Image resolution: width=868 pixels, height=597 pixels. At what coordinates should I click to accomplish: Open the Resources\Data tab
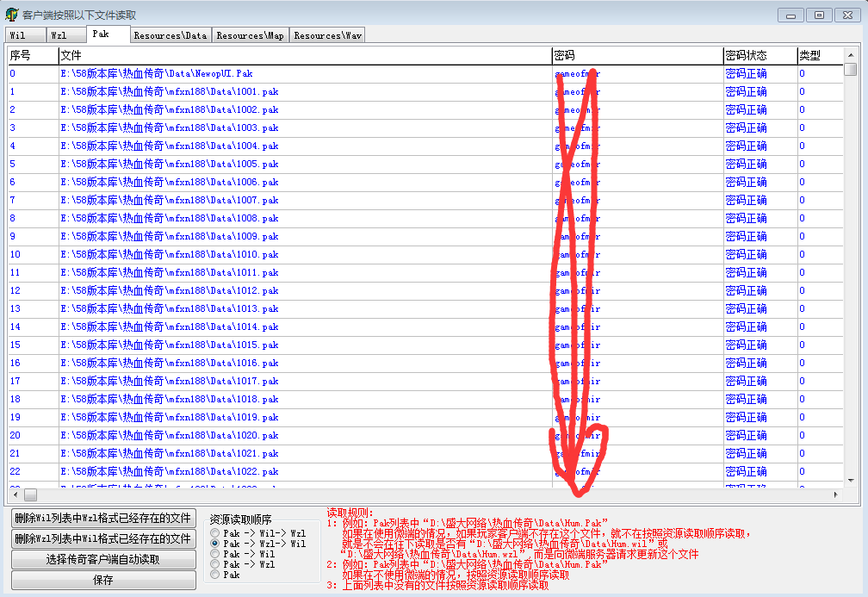point(170,35)
